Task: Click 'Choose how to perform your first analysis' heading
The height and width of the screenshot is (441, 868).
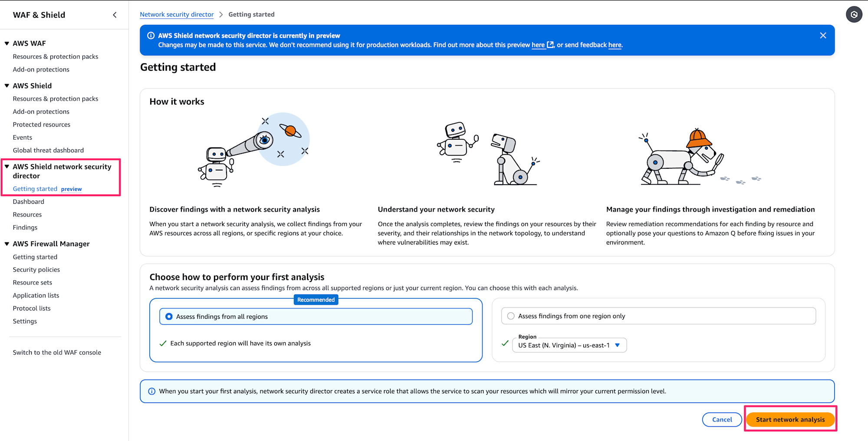Action: point(237,277)
